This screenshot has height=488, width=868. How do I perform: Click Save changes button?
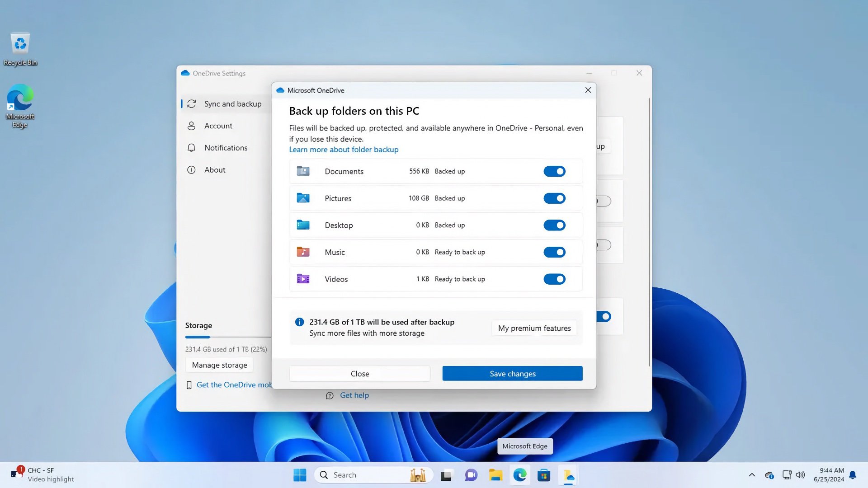point(512,374)
